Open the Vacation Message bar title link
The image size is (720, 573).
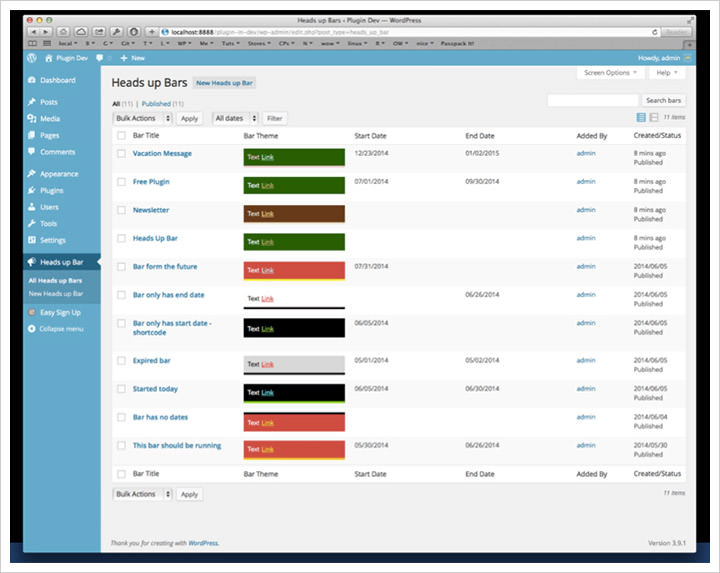pos(162,153)
